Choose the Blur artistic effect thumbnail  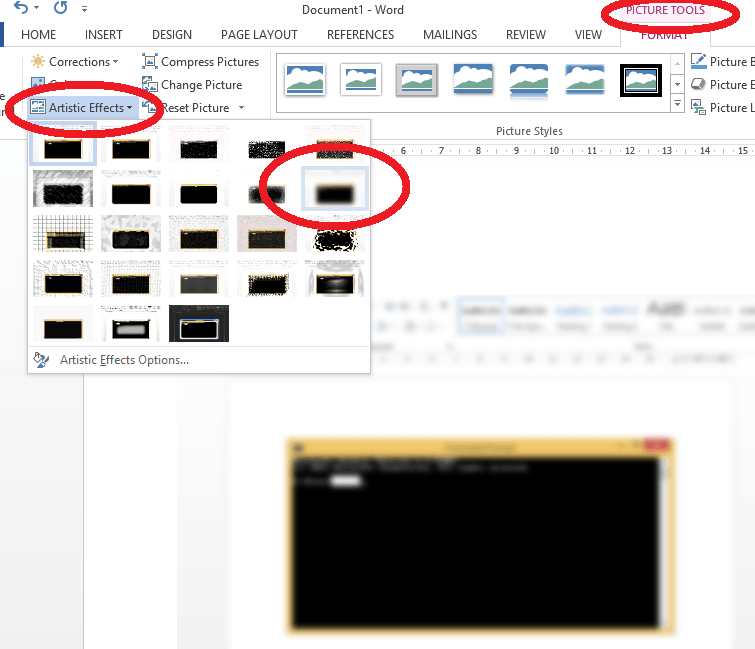(335, 189)
